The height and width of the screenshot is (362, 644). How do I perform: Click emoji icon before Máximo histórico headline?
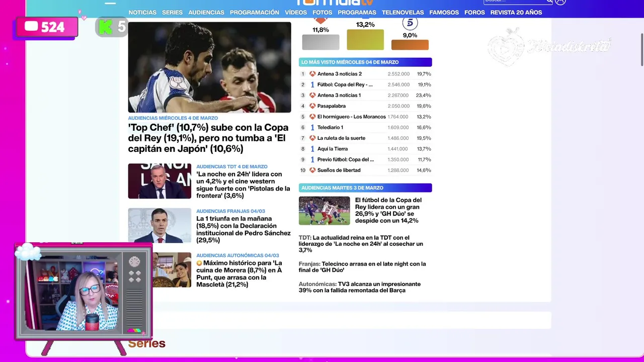pos(199,263)
